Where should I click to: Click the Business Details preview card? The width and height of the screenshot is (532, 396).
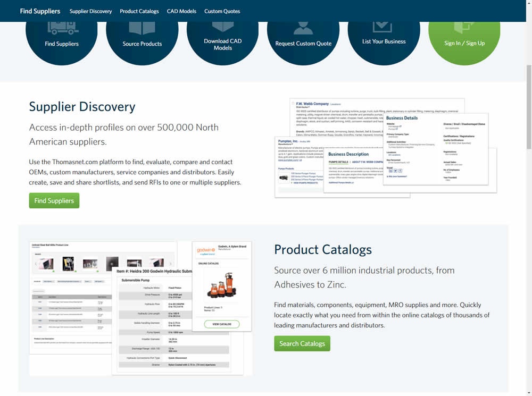tap(435, 149)
